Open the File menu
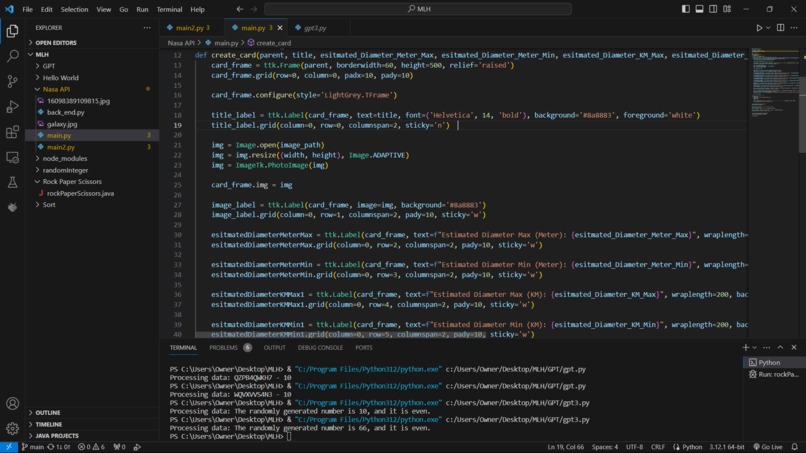The width and height of the screenshot is (806, 453). point(27,9)
